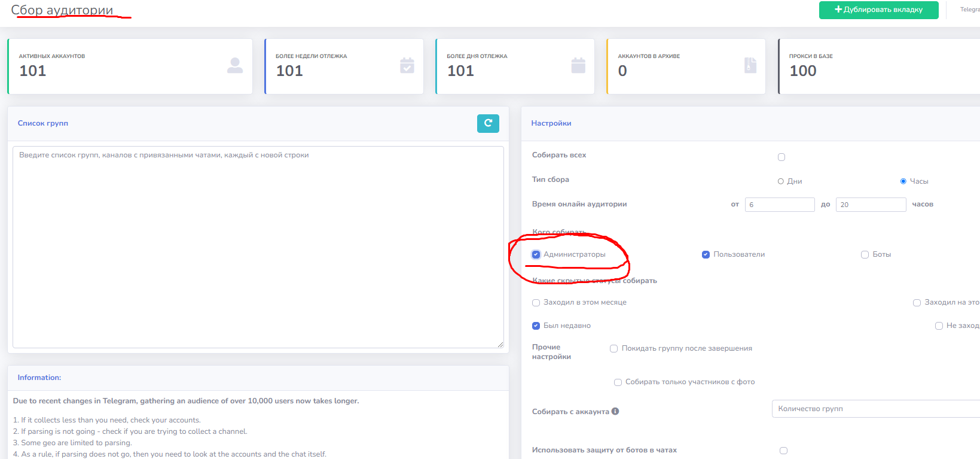The image size is (980, 459).
Task: Enable Покидать группу после завершения
Action: click(614, 348)
